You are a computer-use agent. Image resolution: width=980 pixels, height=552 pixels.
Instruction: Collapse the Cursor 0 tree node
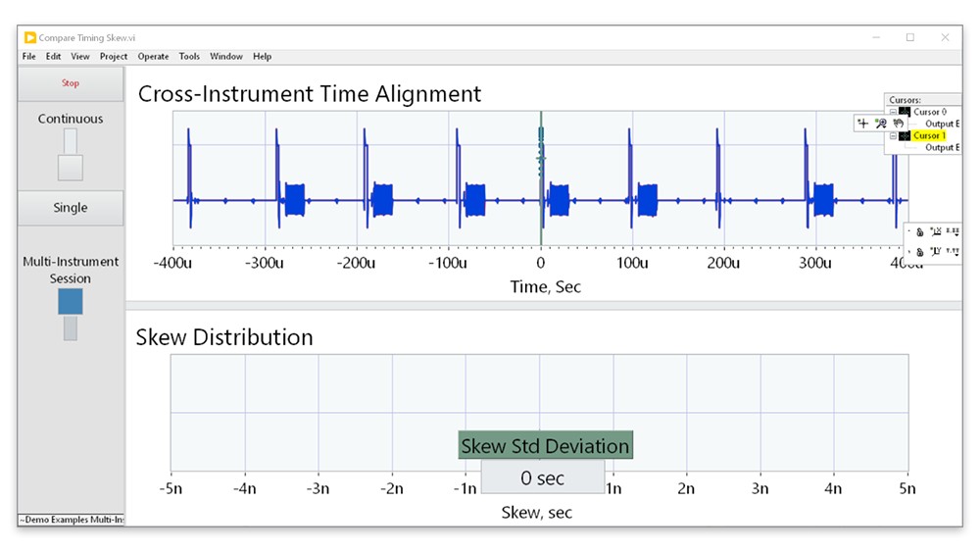(x=892, y=112)
